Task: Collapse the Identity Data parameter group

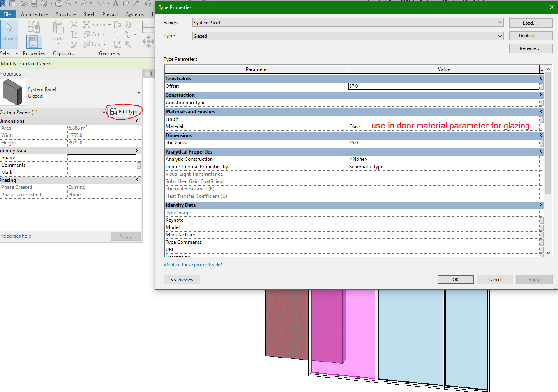Action: click(541, 205)
